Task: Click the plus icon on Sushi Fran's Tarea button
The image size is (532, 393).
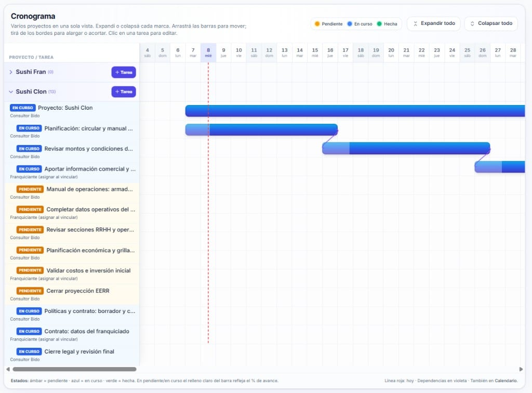Action: coord(118,72)
